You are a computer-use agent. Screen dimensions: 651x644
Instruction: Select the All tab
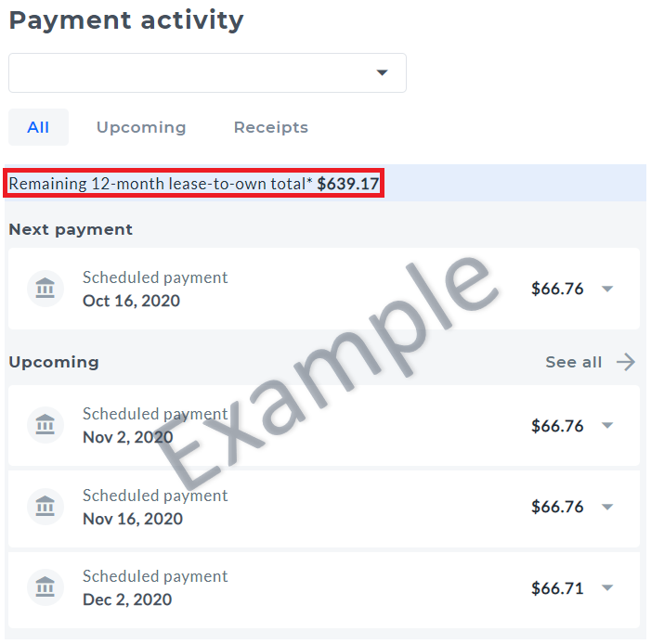[x=38, y=127]
